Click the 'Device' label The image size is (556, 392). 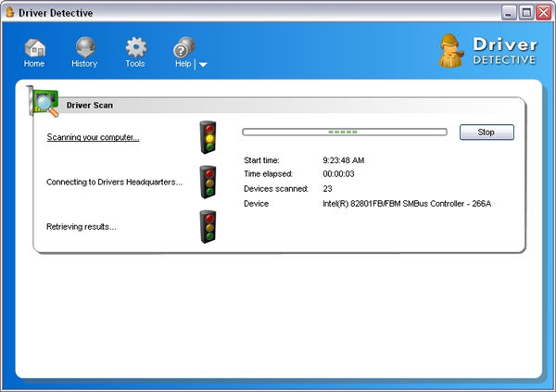tap(256, 204)
